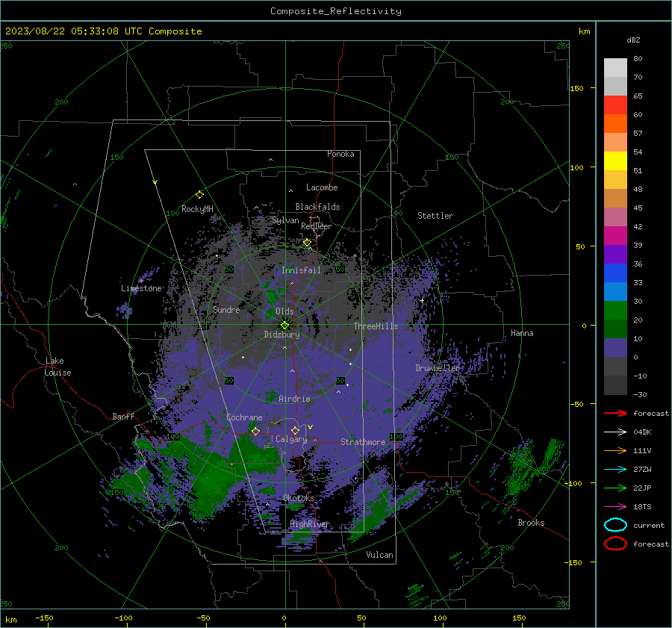The image size is (672, 628).
Task: Click the timestamp '2023/08/22 05:33:08 UTC Composite'
Action: pos(103,31)
